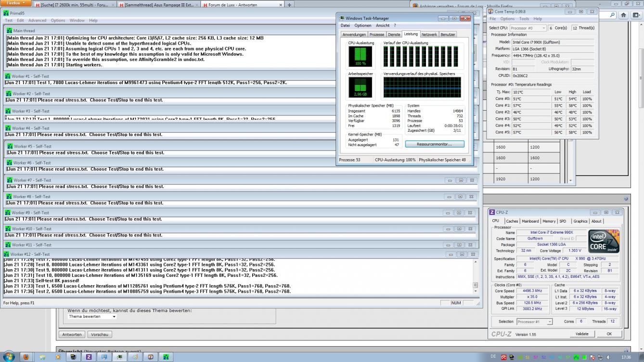Select green Prime95 taskbar icon

coord(166,357)
